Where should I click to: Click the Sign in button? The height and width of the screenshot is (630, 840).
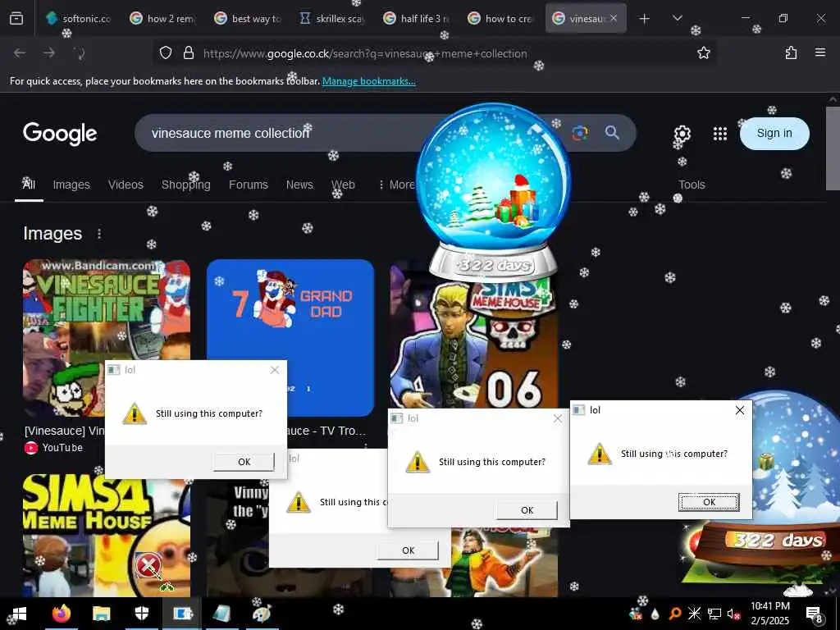click(774, 134)
